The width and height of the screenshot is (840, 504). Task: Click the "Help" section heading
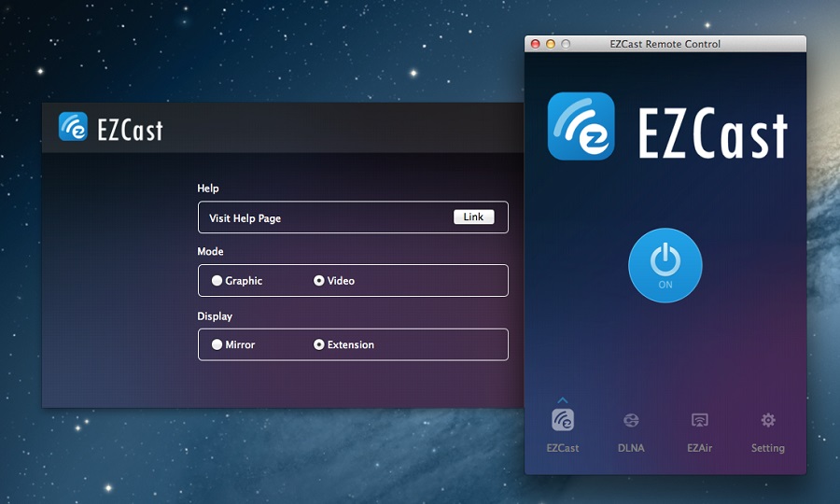208,189
